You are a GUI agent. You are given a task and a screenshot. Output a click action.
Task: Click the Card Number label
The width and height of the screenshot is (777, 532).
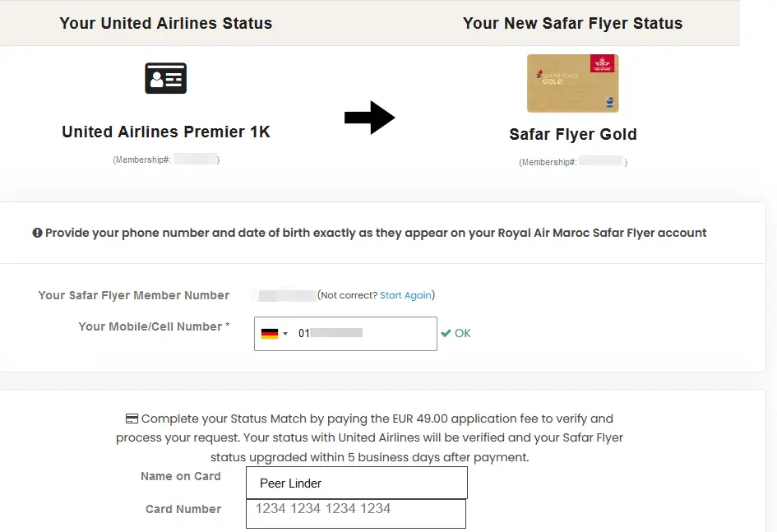(x=183, y=509)
